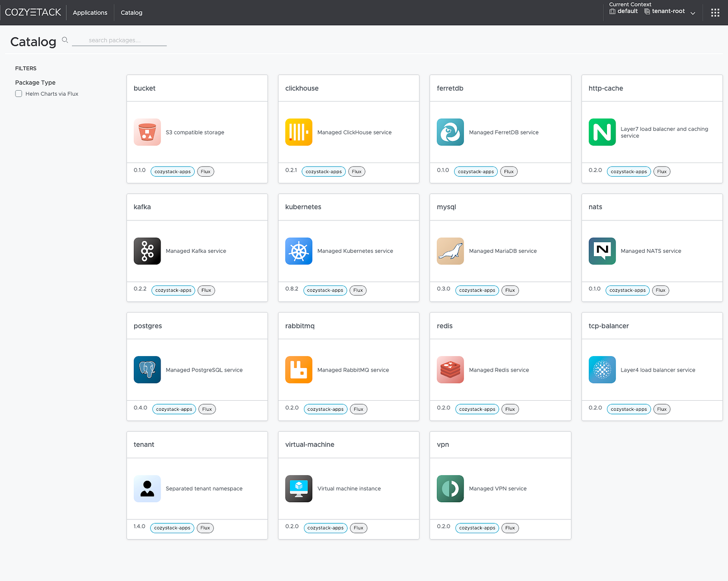Click the virtual-machine monitor icon
Image resolution: width=728 pixels, height=581 pixels.
(298, 489)
